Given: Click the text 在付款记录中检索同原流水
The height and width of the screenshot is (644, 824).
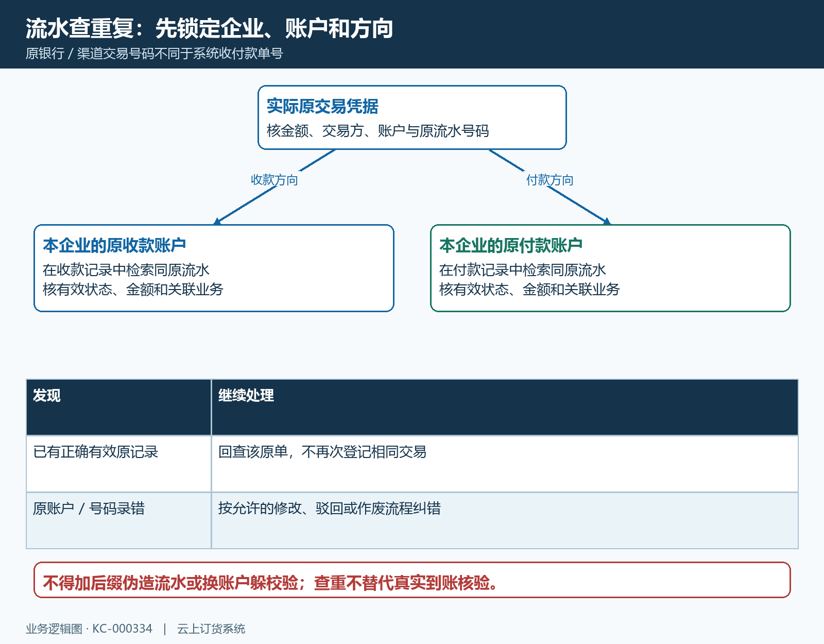Looking at the screenshot, I should [523, 270].
